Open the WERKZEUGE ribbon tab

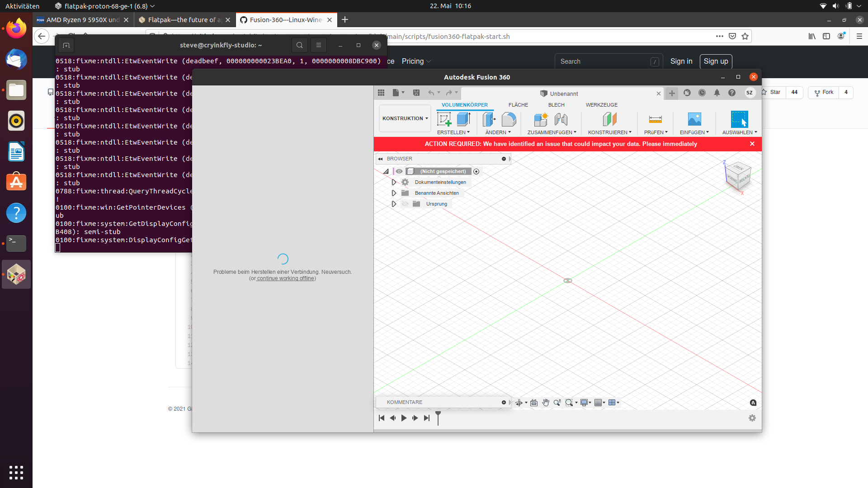(x=601, y=105)
